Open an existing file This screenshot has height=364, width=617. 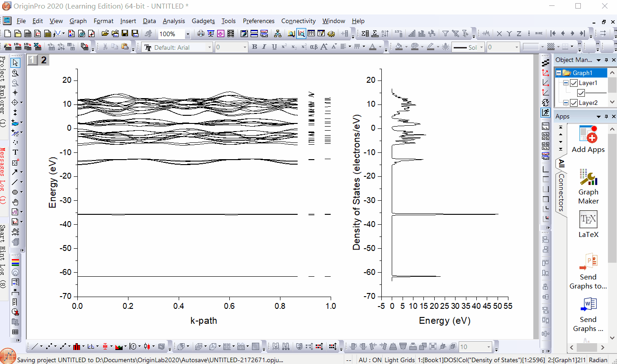(105, 33)
